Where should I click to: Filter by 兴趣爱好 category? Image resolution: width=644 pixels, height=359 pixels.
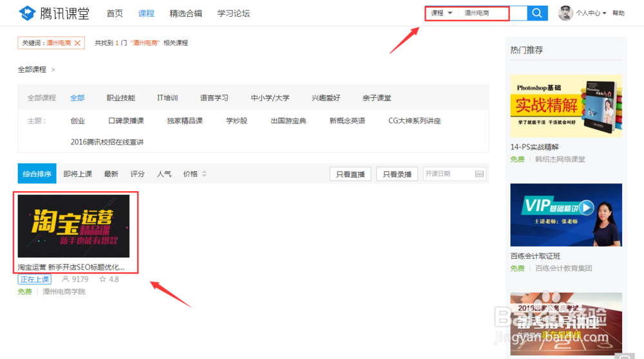326,98
